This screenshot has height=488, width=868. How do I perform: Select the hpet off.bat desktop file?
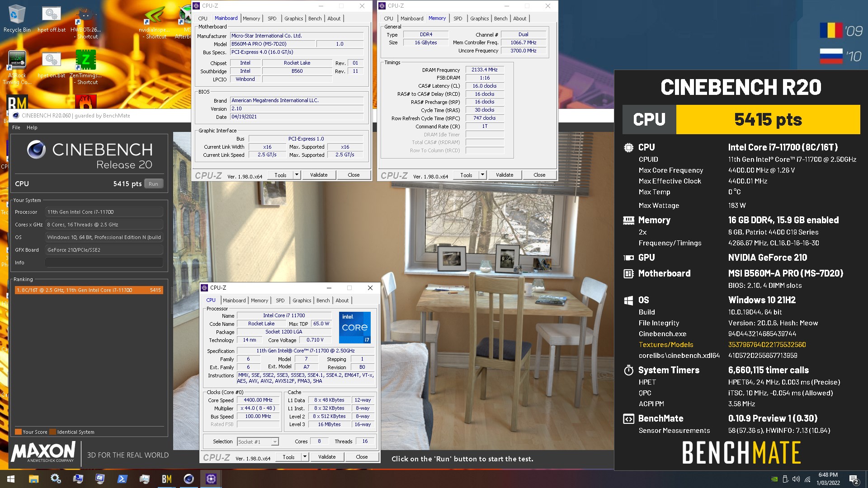[x=52, y=19]
